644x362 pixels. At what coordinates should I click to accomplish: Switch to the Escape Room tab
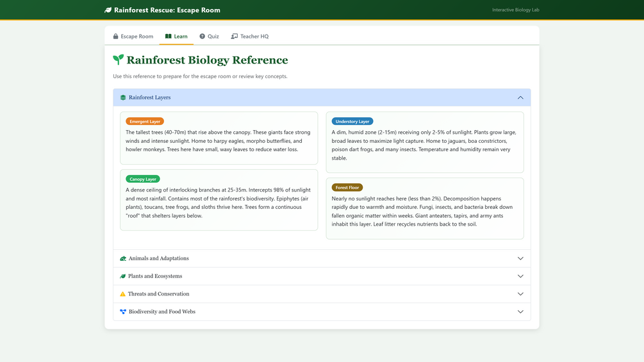pyautogui.click(x=133, y=36)
